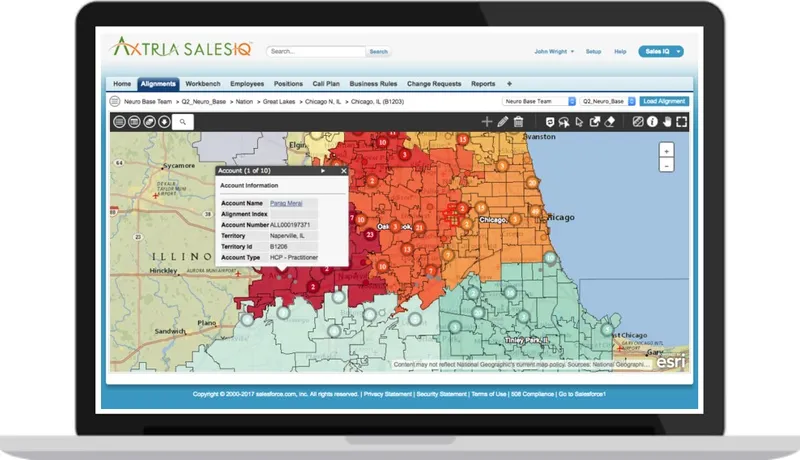Open the Parag Merai account link
Screen dimensions: 800x460
(286, 203)
